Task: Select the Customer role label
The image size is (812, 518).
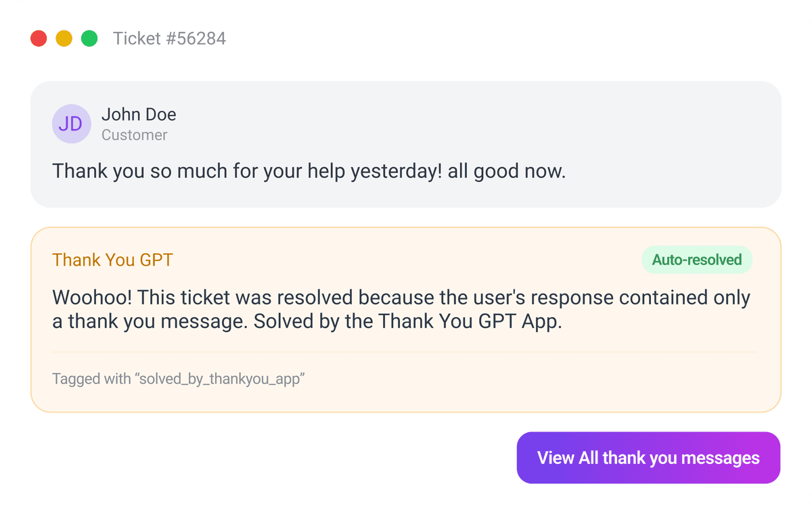Action: coord(134,135)
